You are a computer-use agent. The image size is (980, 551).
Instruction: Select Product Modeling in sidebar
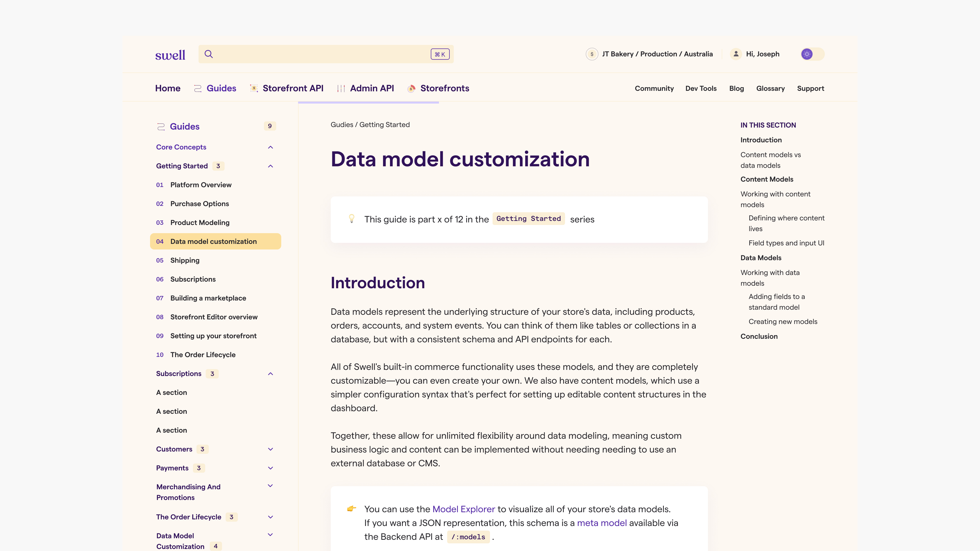pos(200,222)
